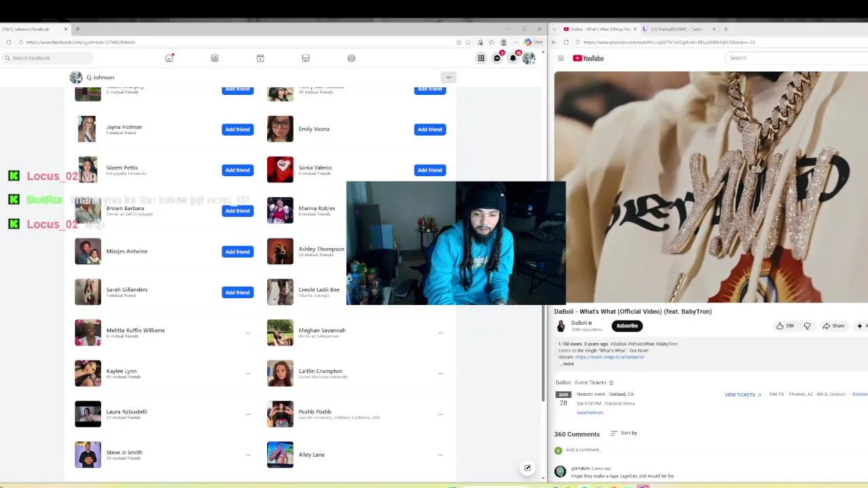Image resolution: width=868 pixels, height=488 pixels.
Task: Open YouTube hamburger guide menu
Action: 561,58
